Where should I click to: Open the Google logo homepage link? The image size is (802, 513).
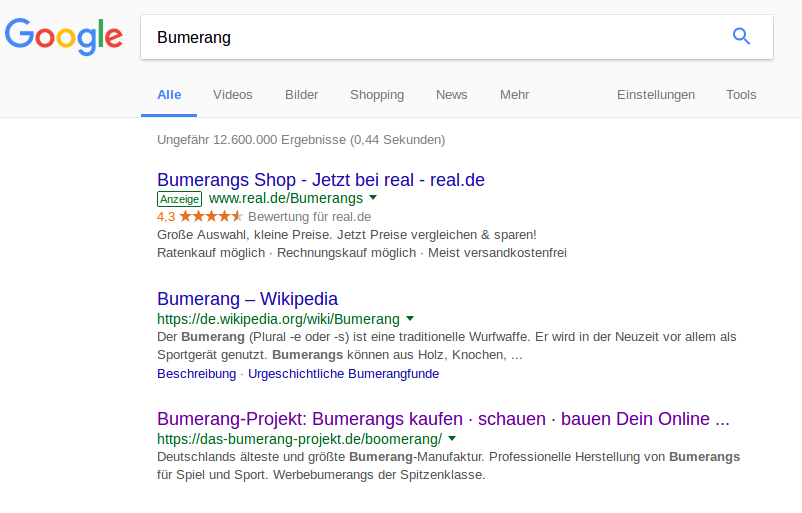click(64, 36)
